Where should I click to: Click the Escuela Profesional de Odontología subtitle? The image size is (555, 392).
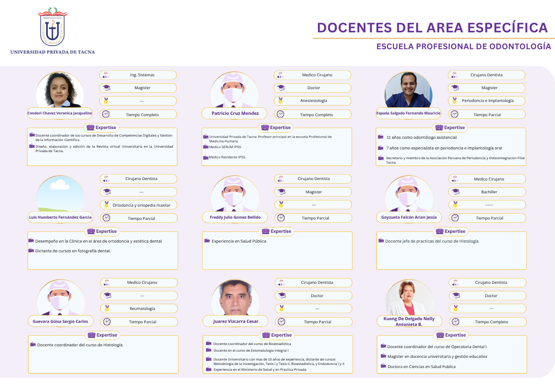pyautogui.click(x=464, y=47)
